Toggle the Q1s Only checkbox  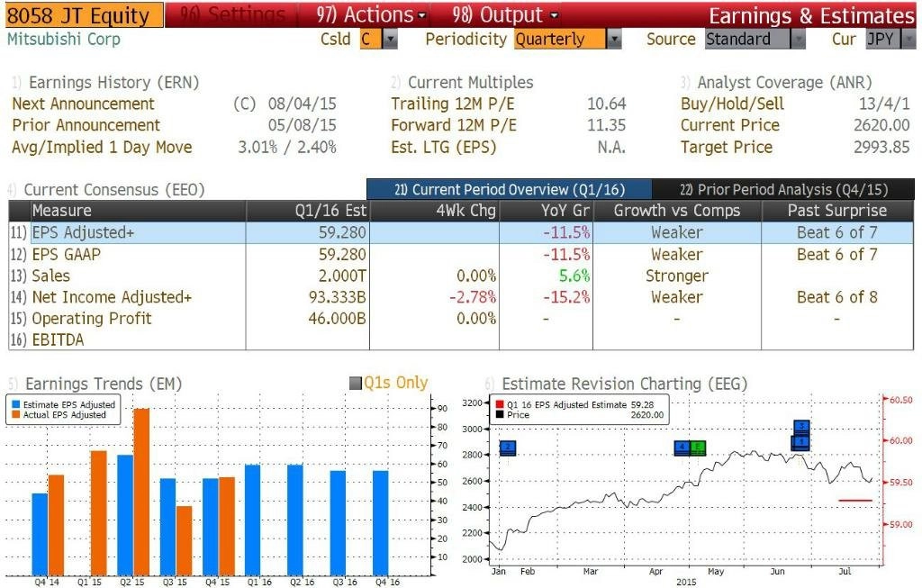(355, 384)
